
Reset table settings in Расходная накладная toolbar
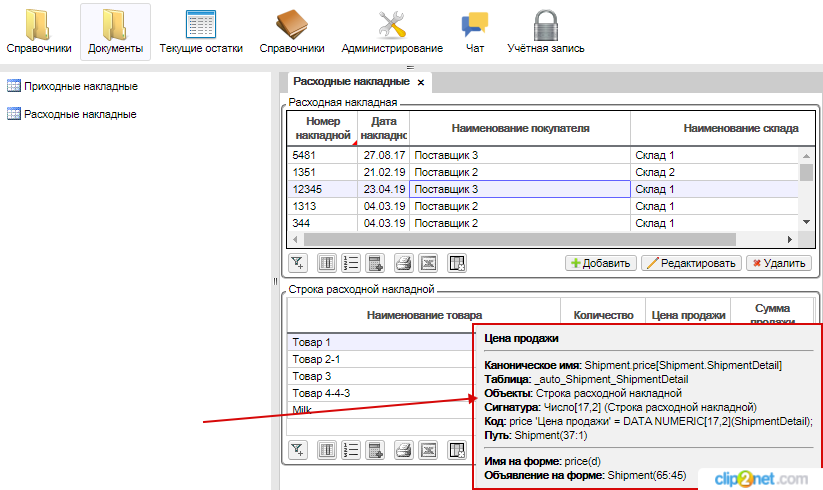(457, 263)
